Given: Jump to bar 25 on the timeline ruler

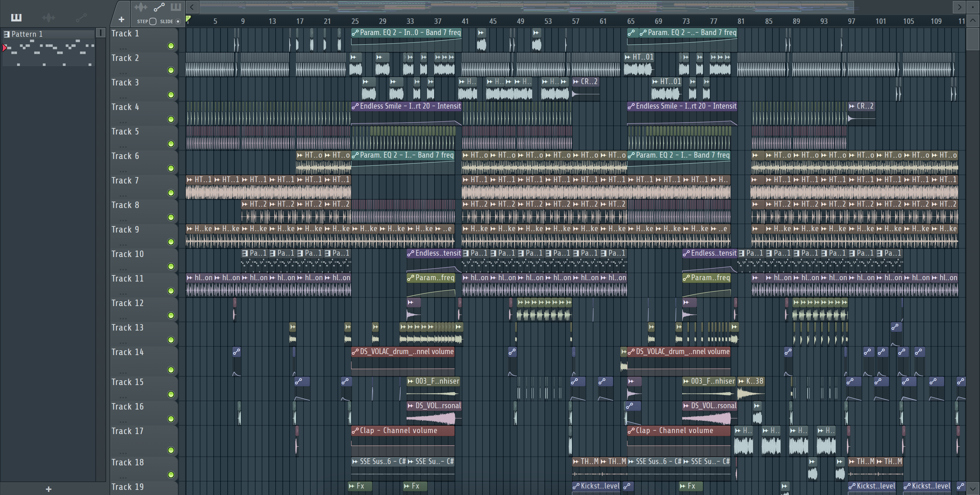Looking at the screenshot, I should (x=355, y=21).
